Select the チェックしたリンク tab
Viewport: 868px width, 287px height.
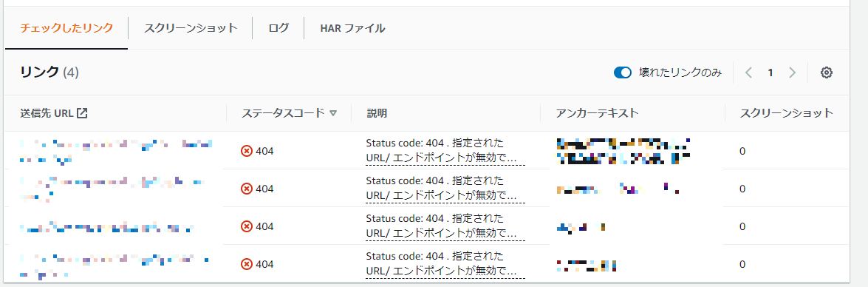point(66,28)
